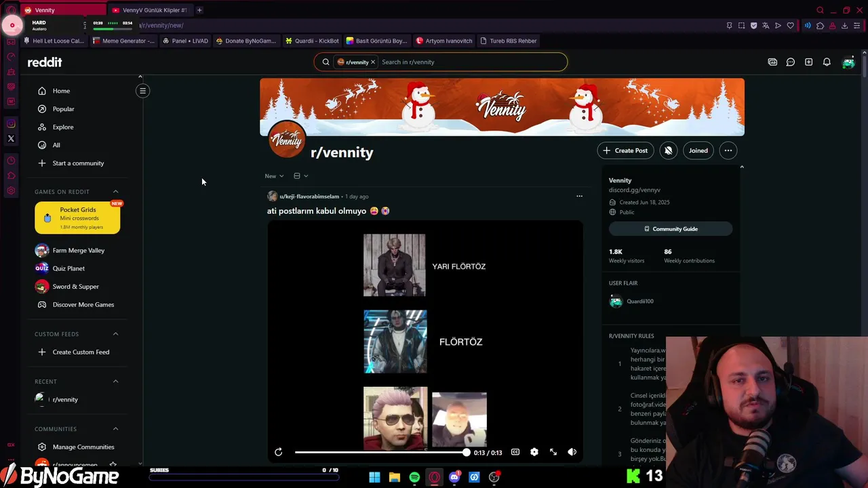Open Panel • LIVAD bookmark
Image resolution: width=868 pixels, height=488 pixels.
(186, 41)
